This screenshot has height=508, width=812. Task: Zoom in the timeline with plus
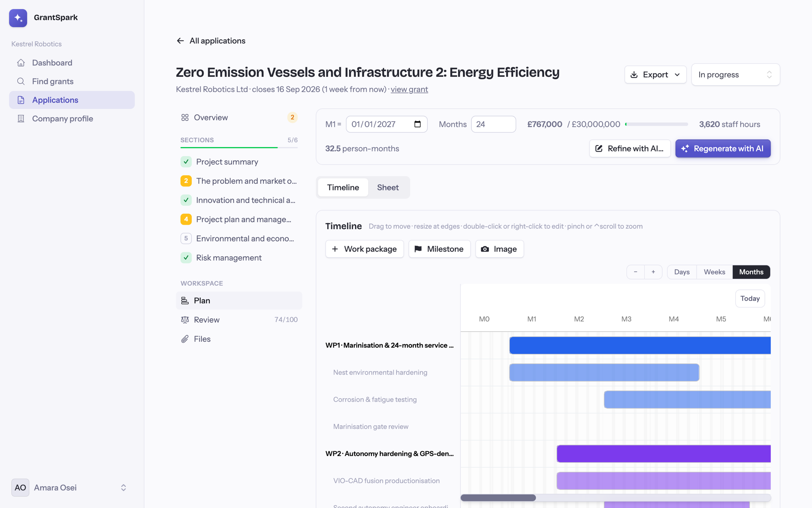653,272
